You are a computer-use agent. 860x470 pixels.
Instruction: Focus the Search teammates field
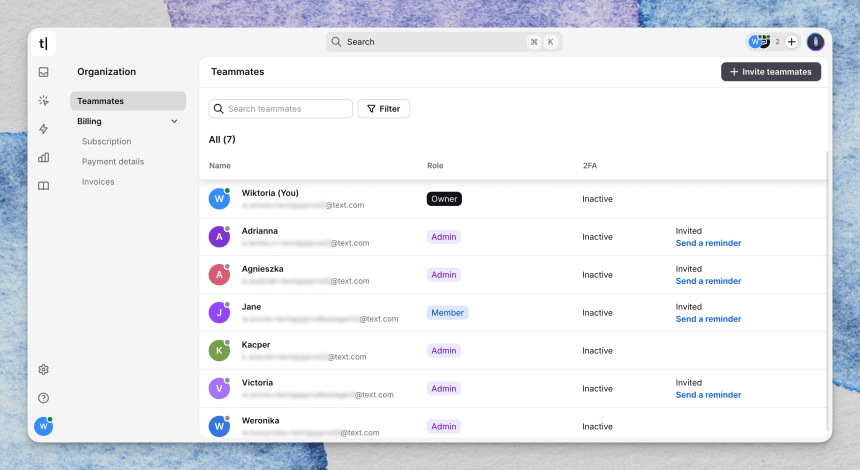pyautogui.click(x=280, y=109)
